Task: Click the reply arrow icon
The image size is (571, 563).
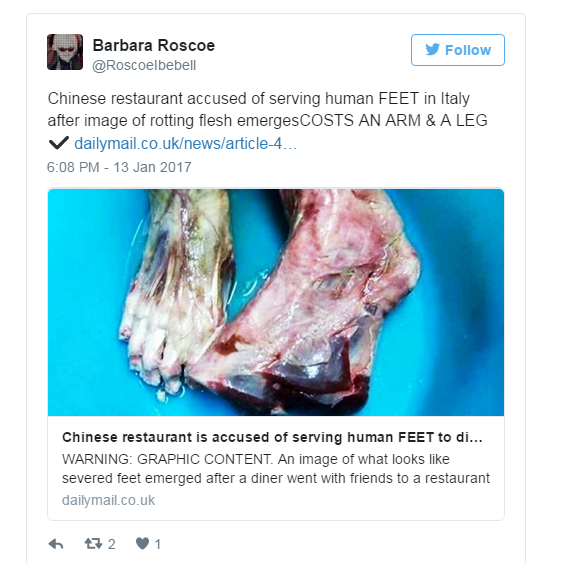Action: click(56, 544)
